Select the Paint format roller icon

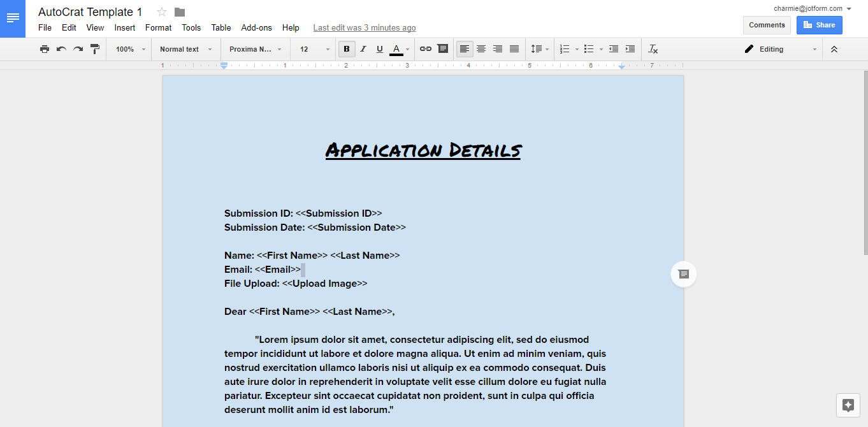click(x=95, y=49)
